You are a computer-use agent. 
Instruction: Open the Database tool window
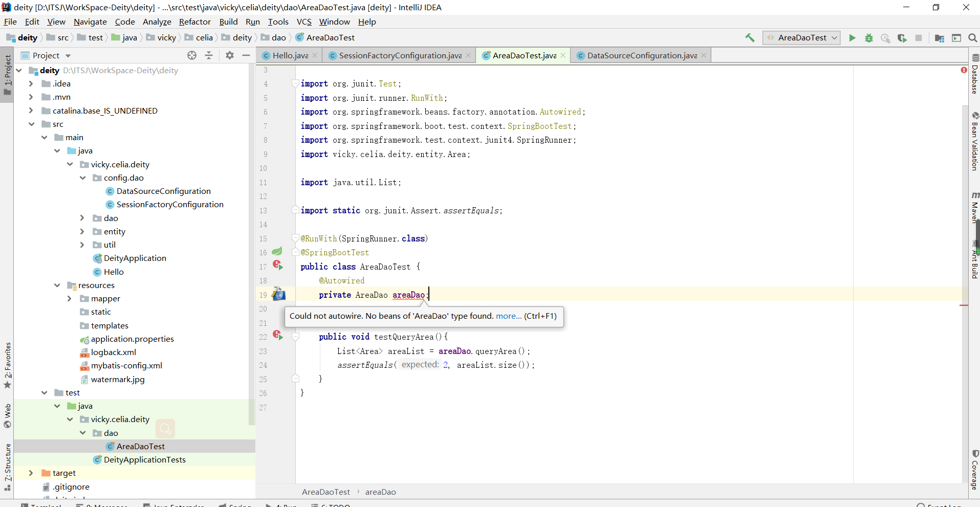click(975, 74)
